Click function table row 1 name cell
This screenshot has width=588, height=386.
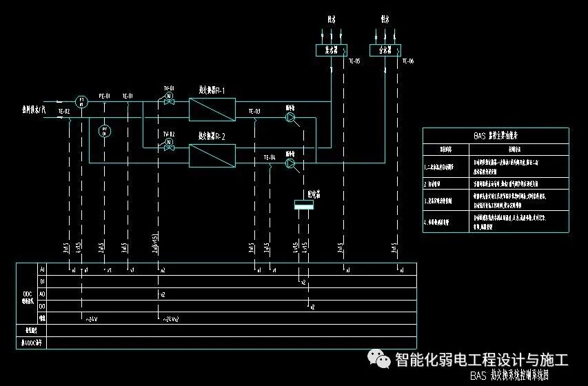pos(446,167)
